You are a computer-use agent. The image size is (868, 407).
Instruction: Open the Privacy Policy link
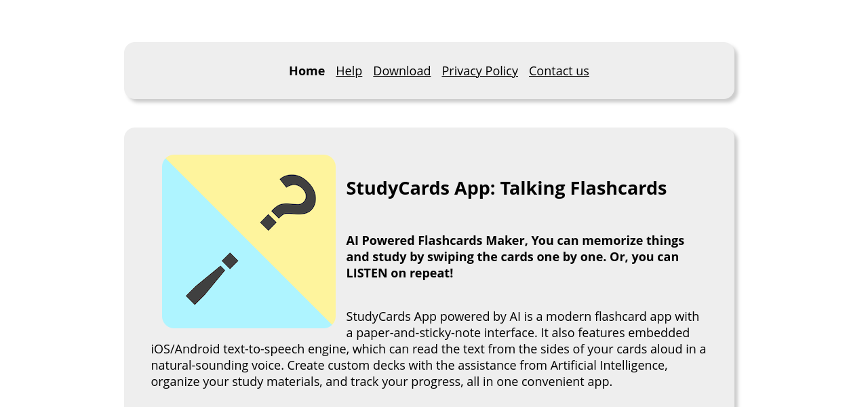pyautogui.click(x=479, y=71)
